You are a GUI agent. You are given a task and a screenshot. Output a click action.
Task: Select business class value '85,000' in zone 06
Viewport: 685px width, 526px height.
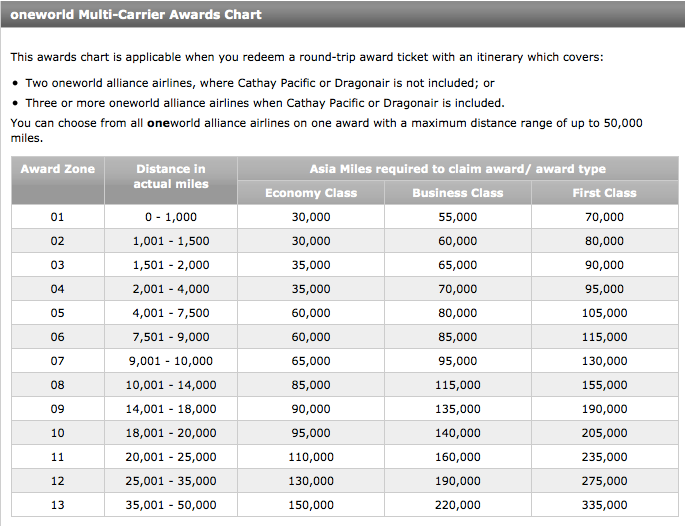(458, 337)
